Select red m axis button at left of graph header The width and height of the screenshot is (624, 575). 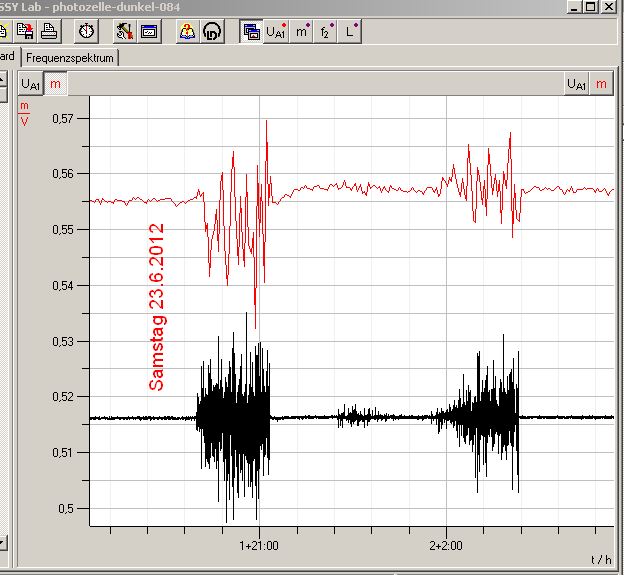(55, 84)
